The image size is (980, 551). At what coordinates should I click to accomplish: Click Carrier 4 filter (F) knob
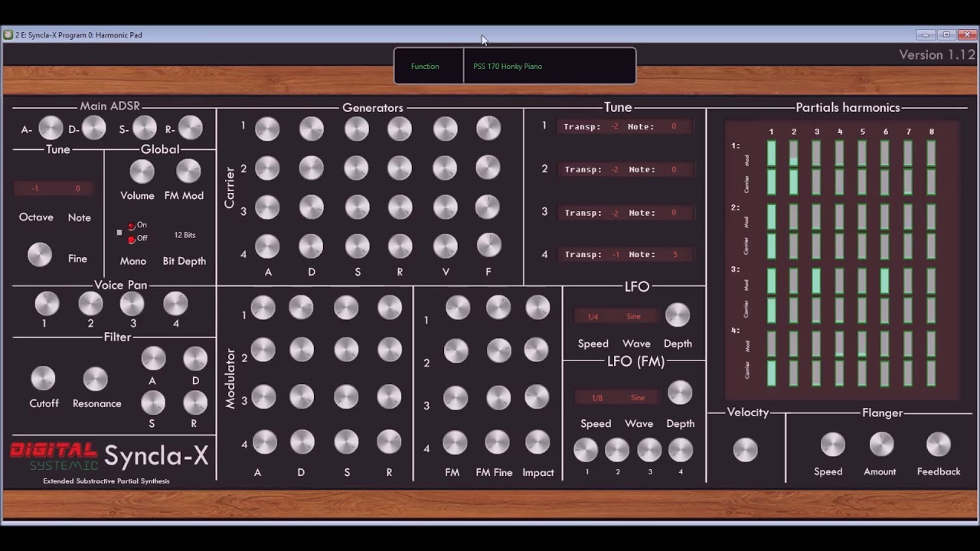[489, 245]
